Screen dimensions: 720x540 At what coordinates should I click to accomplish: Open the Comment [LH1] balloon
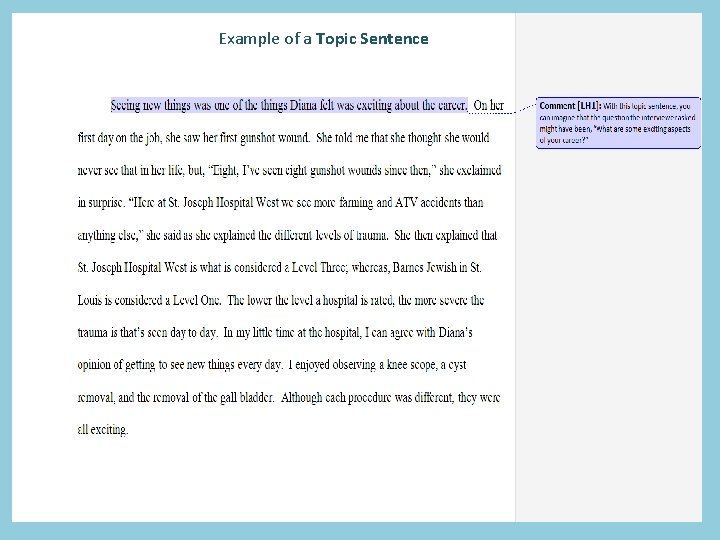[618, 123]
